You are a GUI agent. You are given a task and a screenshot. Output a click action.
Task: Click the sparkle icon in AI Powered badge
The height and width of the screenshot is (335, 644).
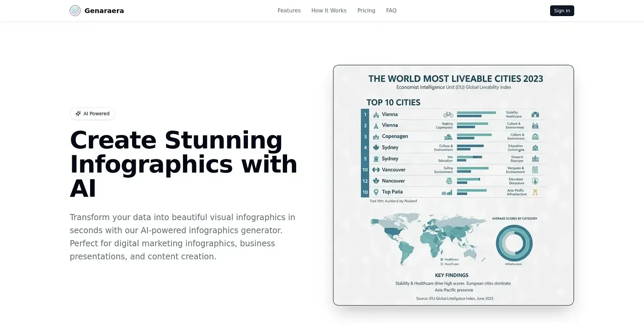coord(78,114)
